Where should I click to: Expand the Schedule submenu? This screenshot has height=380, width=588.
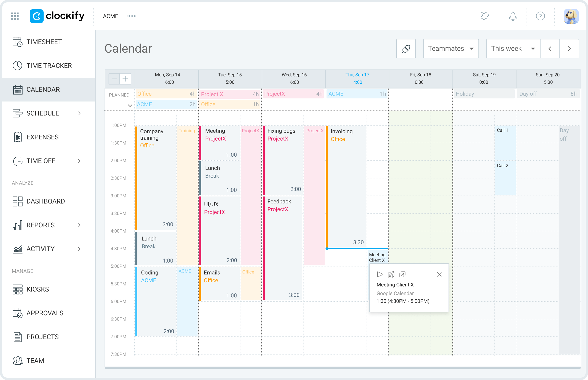(x=79, y=113)
